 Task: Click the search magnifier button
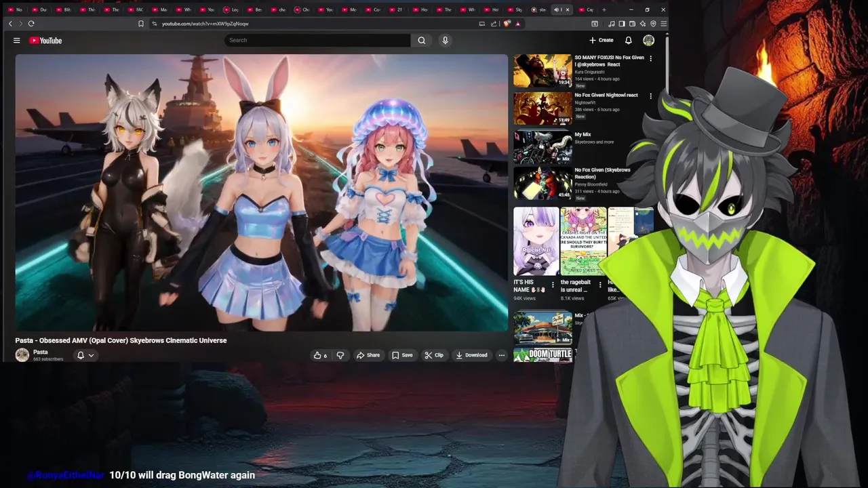422,40
